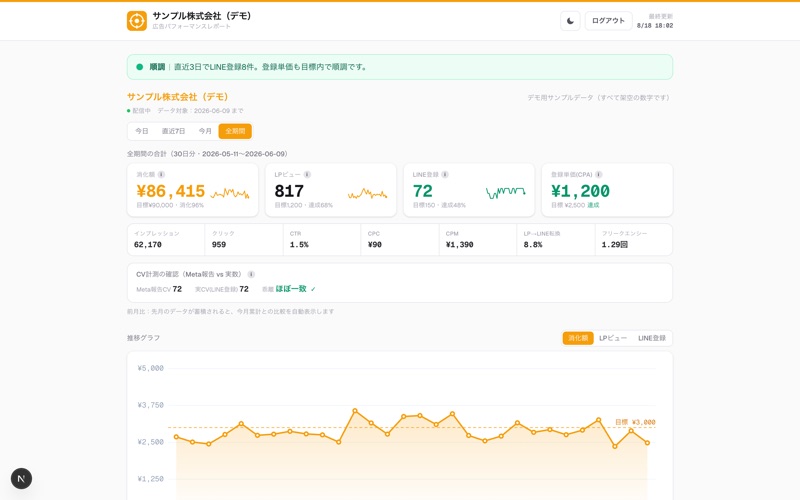This screenshot has height=500, width=800.
Task: Open info icon next to 登録単価(CPA)
Action: pos(598,174)
